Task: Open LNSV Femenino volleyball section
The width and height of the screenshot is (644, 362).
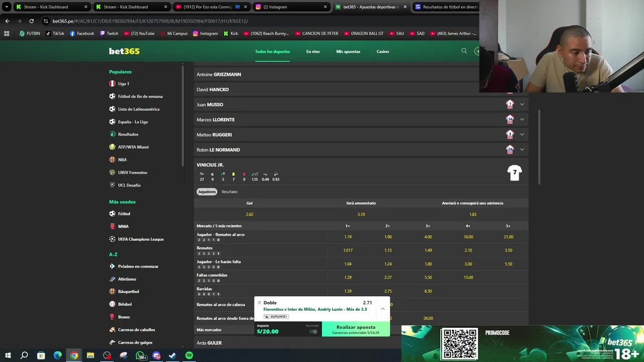Action: coord(132,172)
